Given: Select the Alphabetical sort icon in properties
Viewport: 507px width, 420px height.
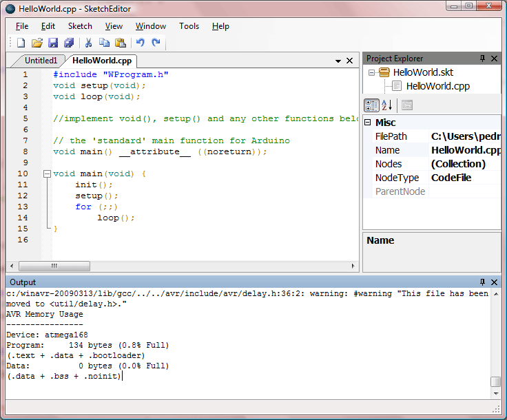Looking at the screenshot, I should 387,105.
